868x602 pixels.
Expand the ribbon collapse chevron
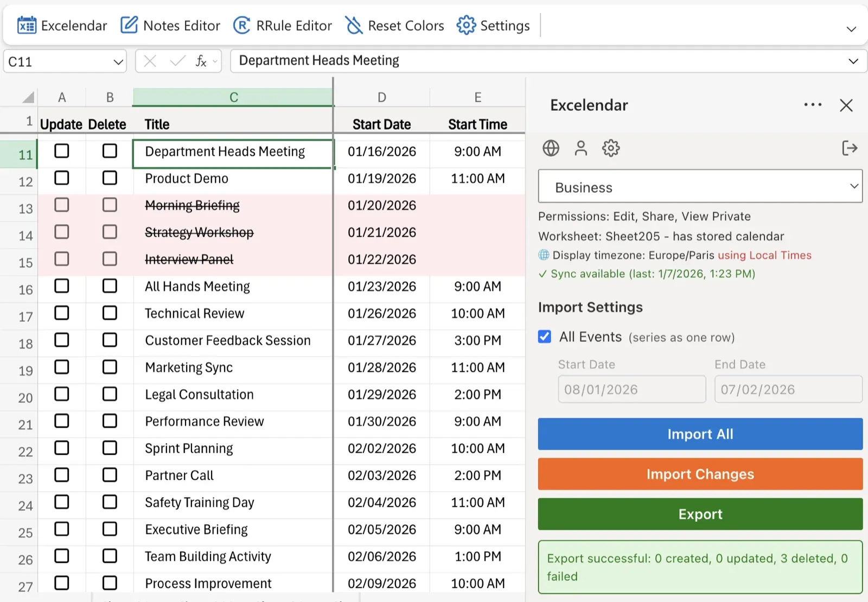point(851,29)
